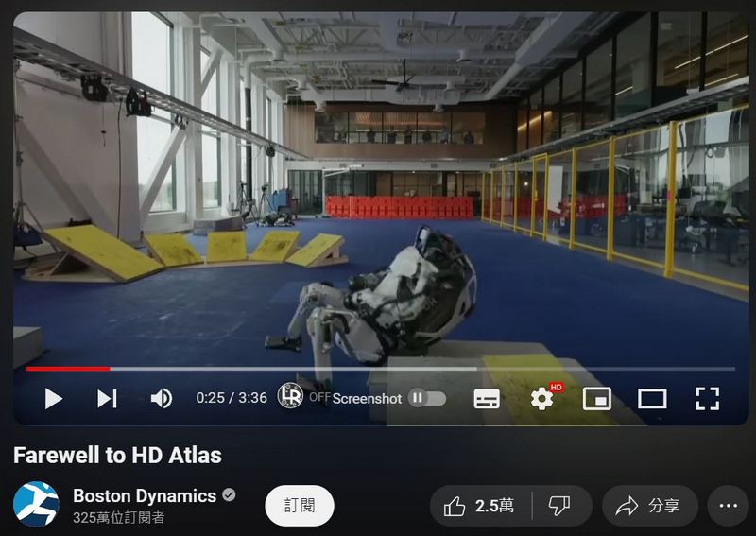Open the LR extension icon in player
The width and height of the screenshot is (756, 536).
click(x=290, y=395)
